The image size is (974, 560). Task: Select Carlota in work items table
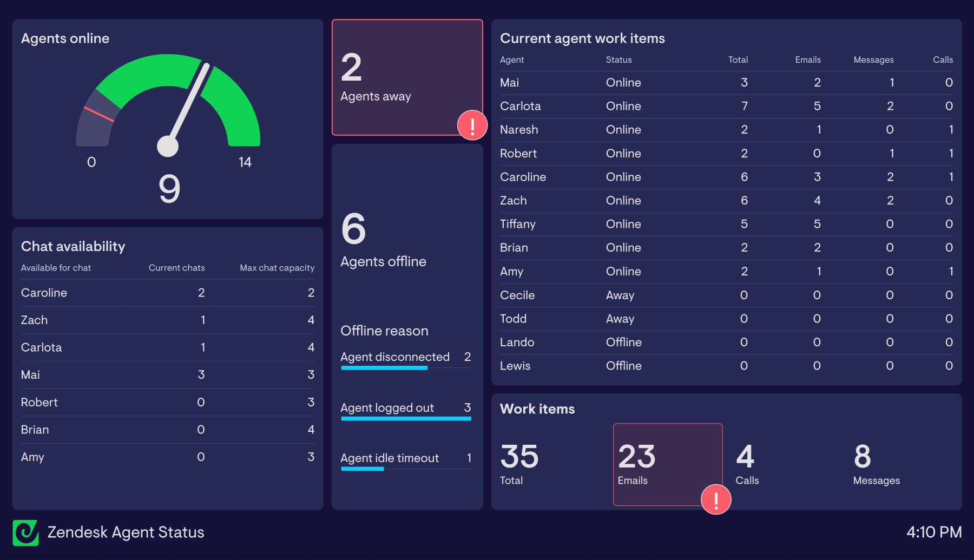(726, 106)
